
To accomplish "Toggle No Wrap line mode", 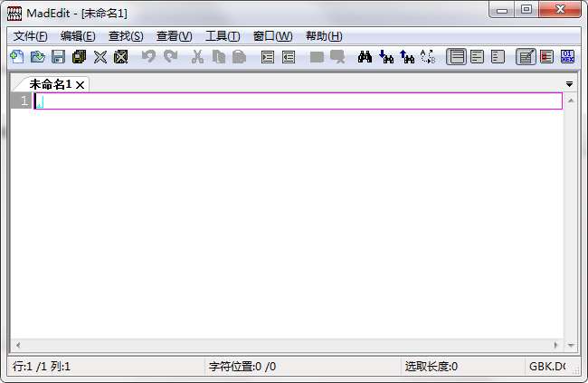I will point(456,57).
